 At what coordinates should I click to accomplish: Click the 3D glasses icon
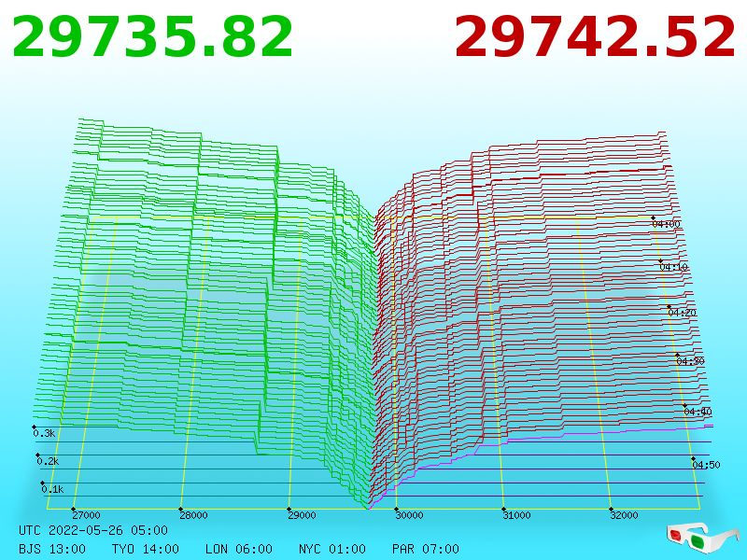(702, 539)
